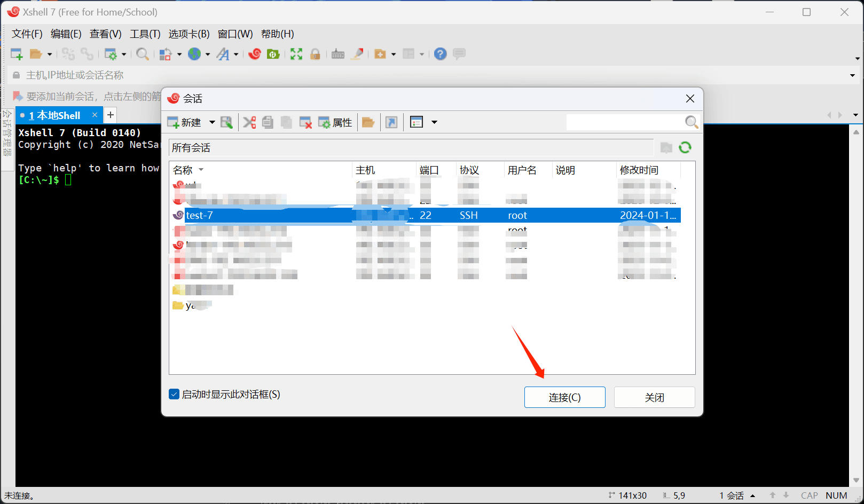Click the highlighter pen icon in toolbar

coord(357,54)
